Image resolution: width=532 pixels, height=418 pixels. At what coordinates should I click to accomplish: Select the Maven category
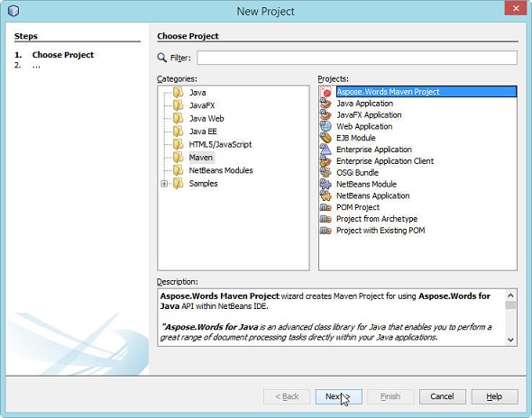[201, 158]
